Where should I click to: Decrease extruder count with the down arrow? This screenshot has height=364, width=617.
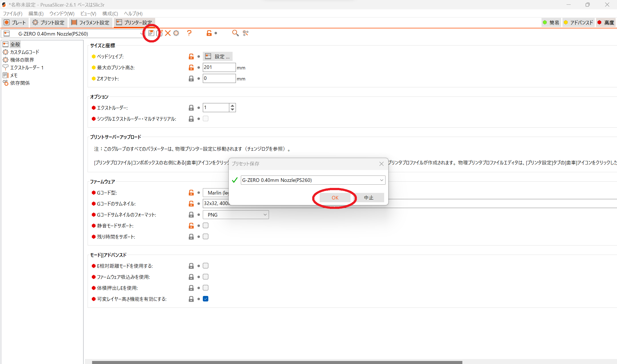pos(232,110)
